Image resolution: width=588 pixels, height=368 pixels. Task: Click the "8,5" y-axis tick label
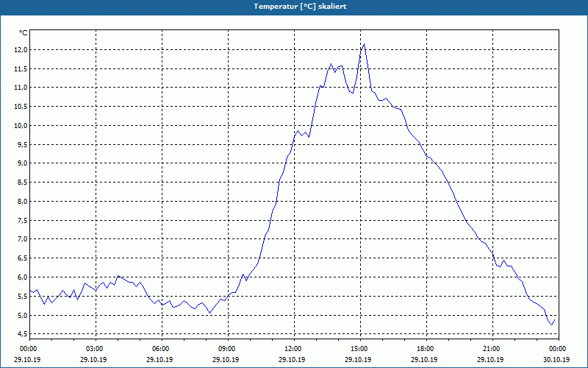point(23,183)
